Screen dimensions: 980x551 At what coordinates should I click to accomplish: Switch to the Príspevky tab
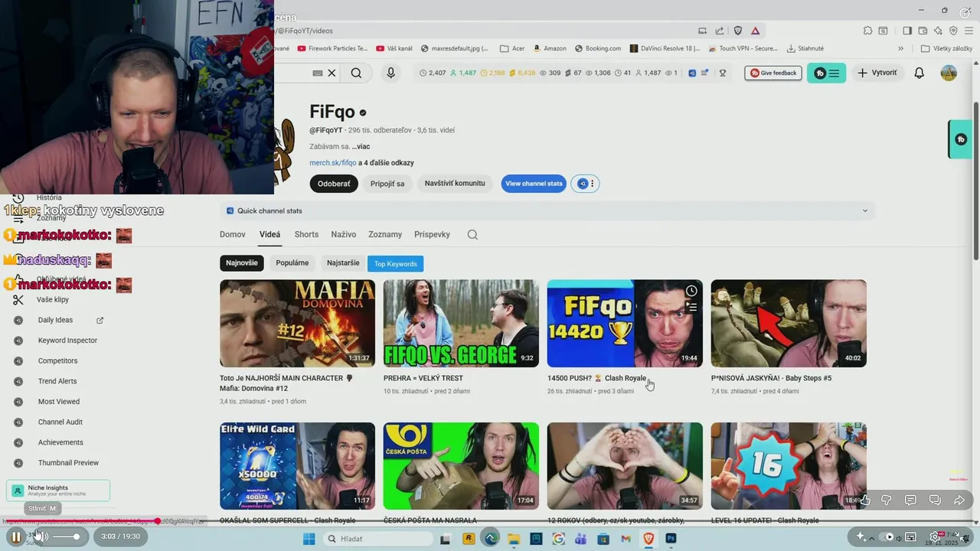click(x=432, y=234)
